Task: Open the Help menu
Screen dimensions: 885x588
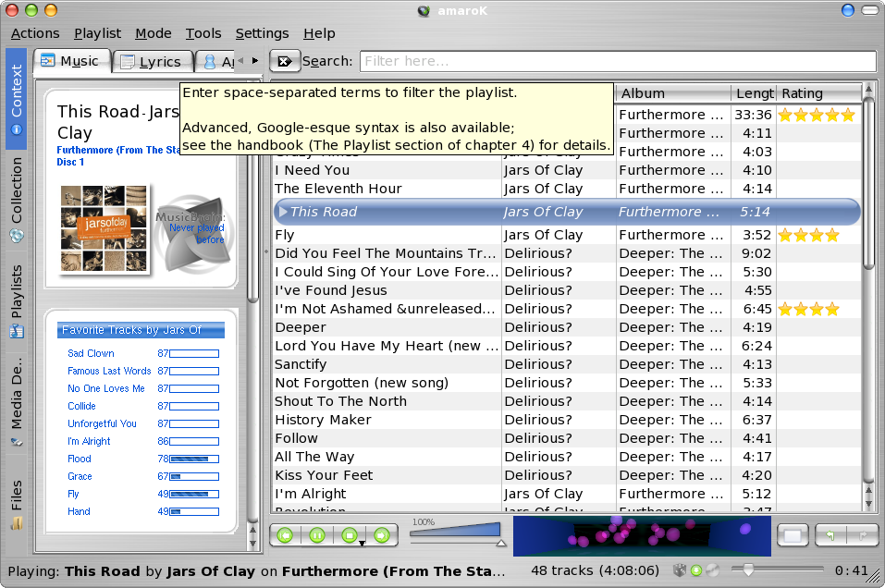Action: click(x=319, y=33)
